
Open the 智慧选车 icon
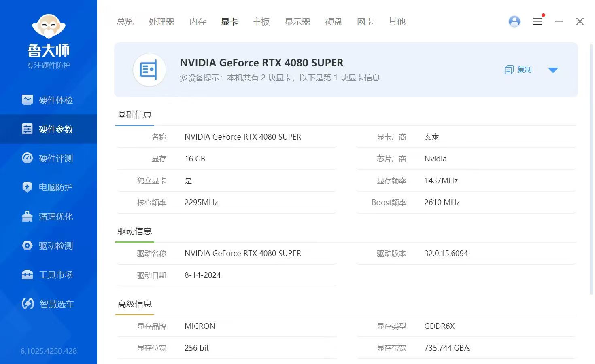[28, 304]
